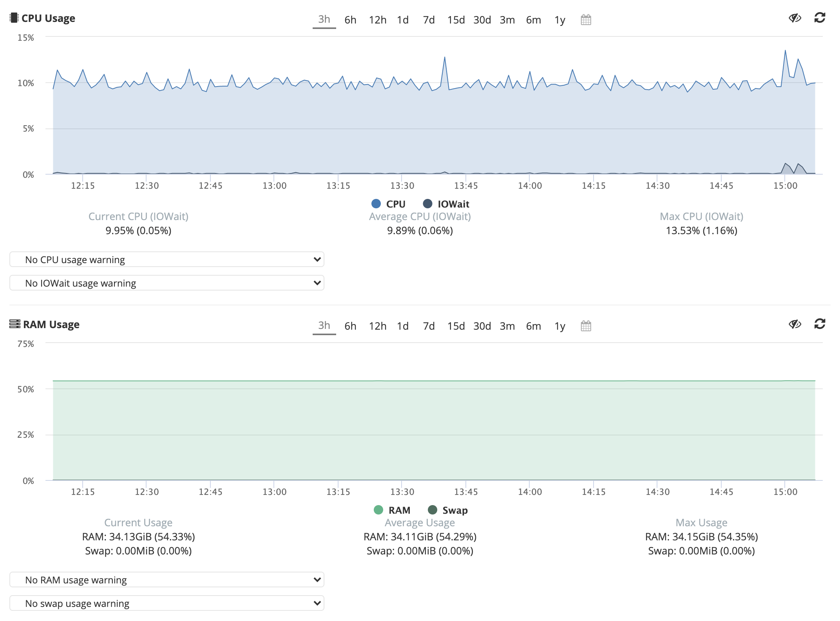Set RAM Usage range to 1y
This screenshot has width=840, height=621.
[560, 326]
